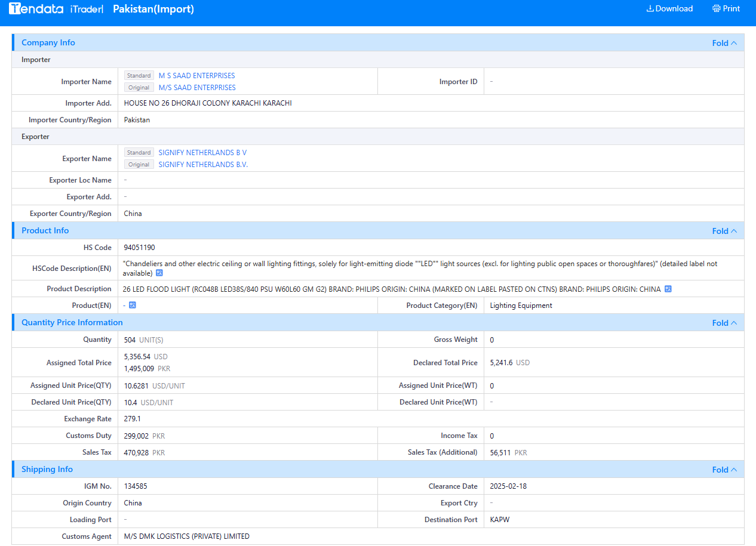Click translate icon after HSCode Description

click(159, 273)
